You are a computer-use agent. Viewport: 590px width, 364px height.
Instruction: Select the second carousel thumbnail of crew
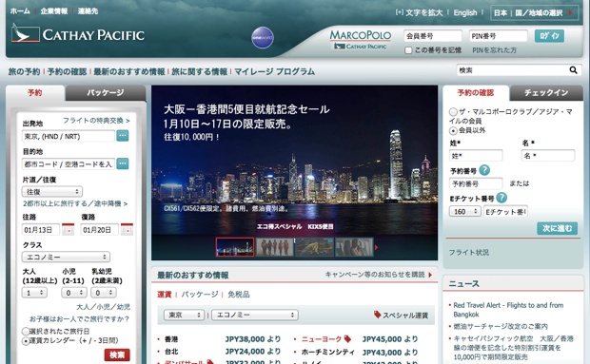(x=275, y=247)
